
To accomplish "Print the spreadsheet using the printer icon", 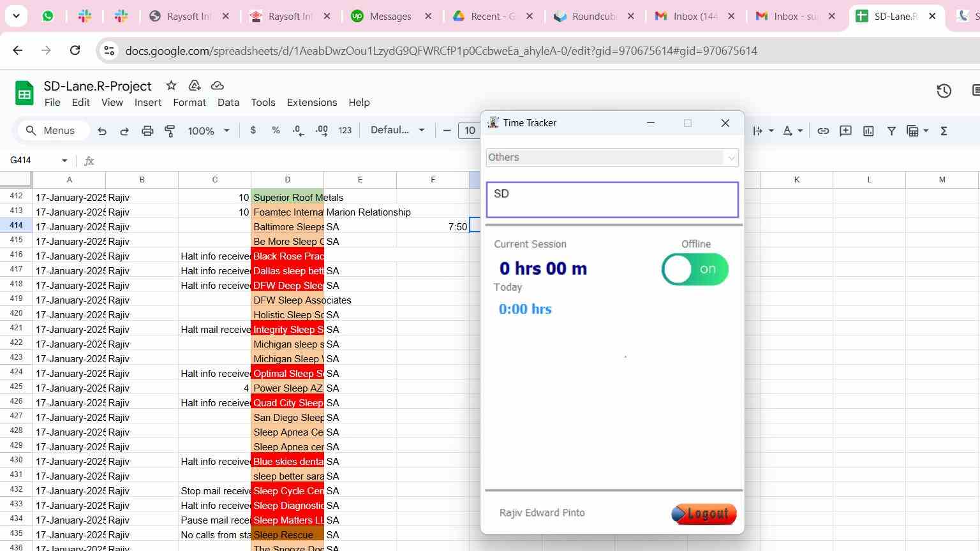I will pyautogui.click(x=147, y=131).
